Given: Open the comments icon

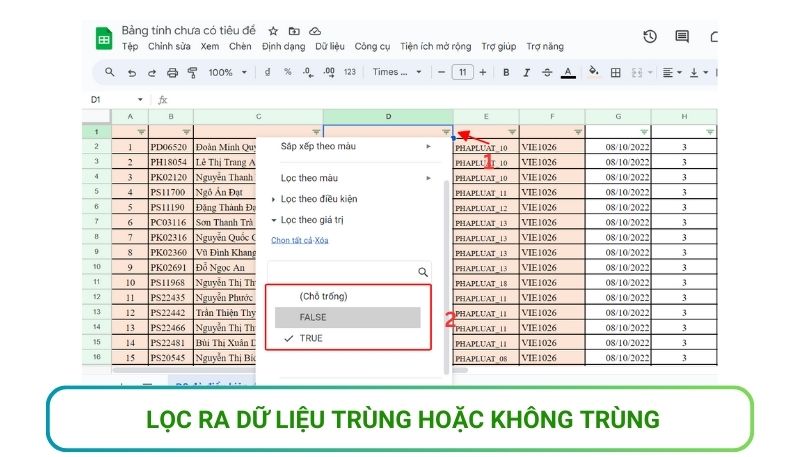Looking at the screenshot, I should [682, 37].
